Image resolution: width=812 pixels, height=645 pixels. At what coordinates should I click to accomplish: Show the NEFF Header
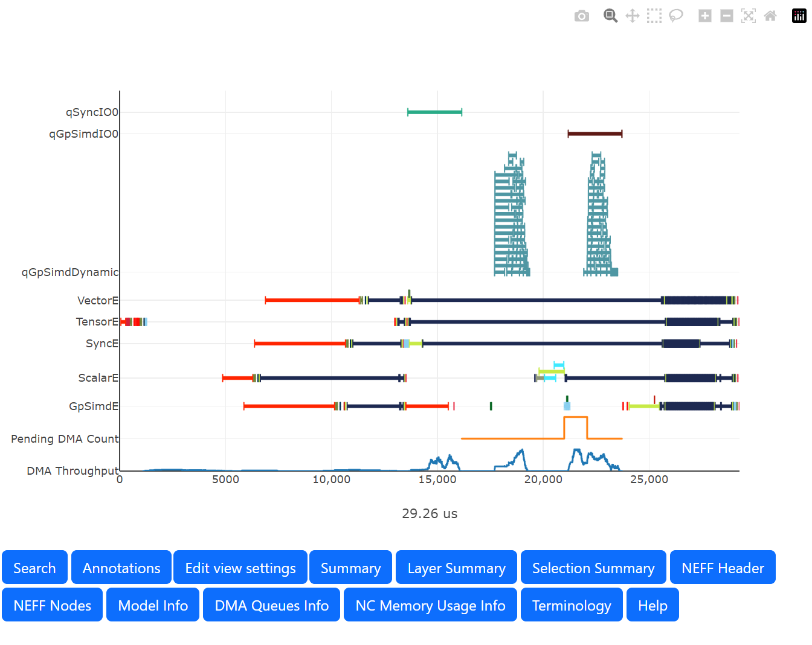(x=723, y=568)
